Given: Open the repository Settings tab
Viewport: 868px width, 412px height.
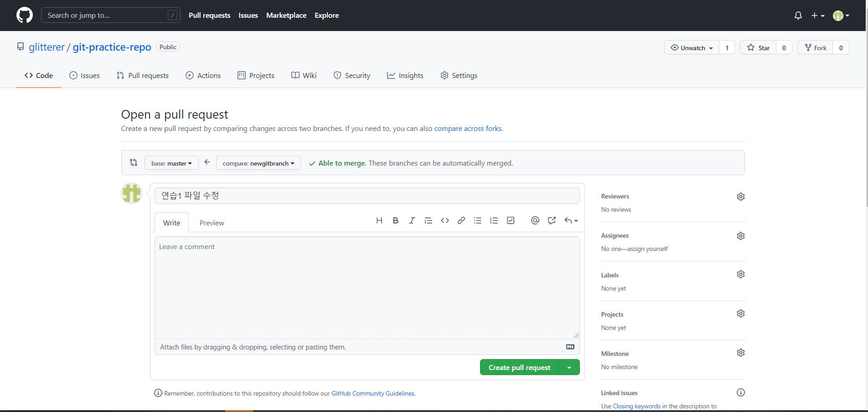Looking at the screenshot, I should click(459, 75).
